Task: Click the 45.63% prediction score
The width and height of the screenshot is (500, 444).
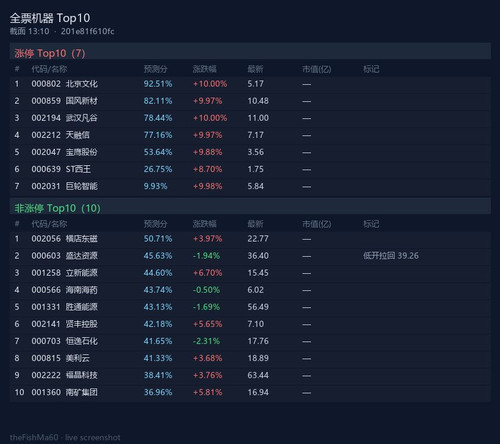Action: pos(158,256)
